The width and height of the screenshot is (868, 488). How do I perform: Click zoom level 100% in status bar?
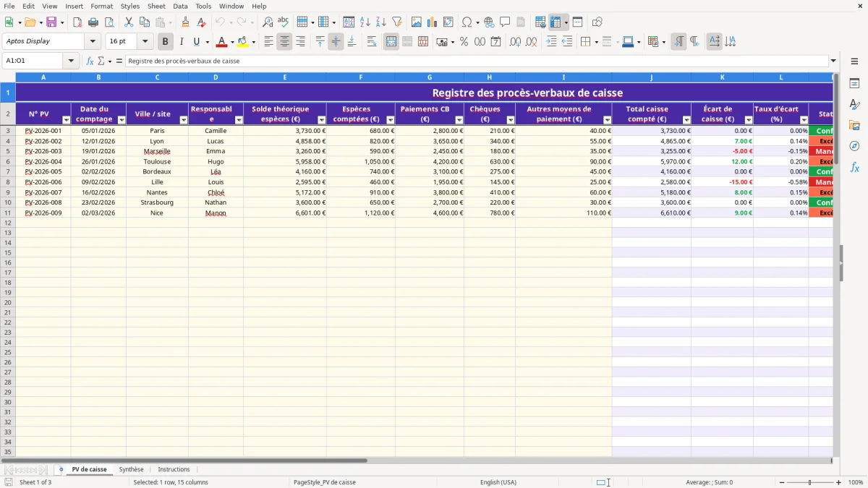pos(856,482)
